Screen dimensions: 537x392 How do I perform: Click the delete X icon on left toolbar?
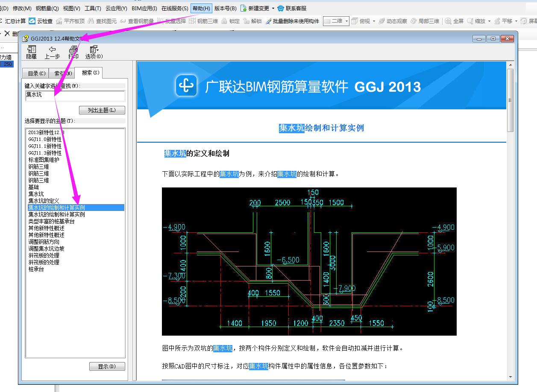click(x=7, y=34)
